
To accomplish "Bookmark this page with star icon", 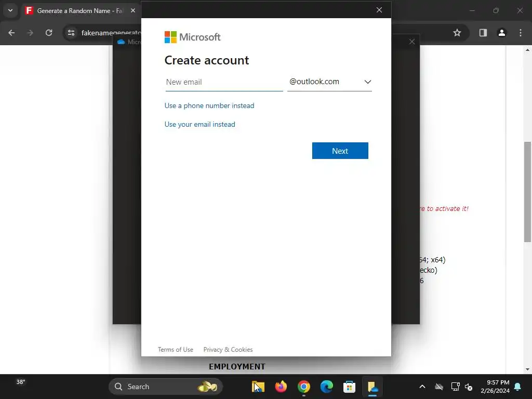I will tap(457, 33).
